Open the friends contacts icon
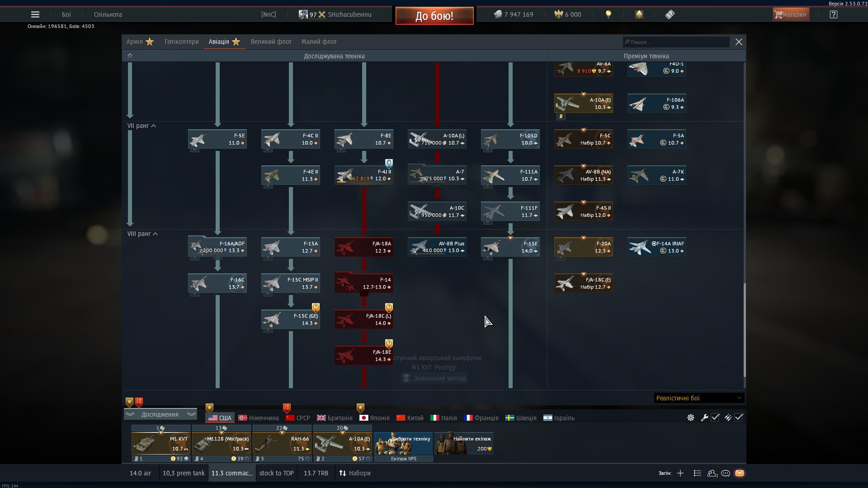The width and height of the screenshot is (868, 488). 712,473
